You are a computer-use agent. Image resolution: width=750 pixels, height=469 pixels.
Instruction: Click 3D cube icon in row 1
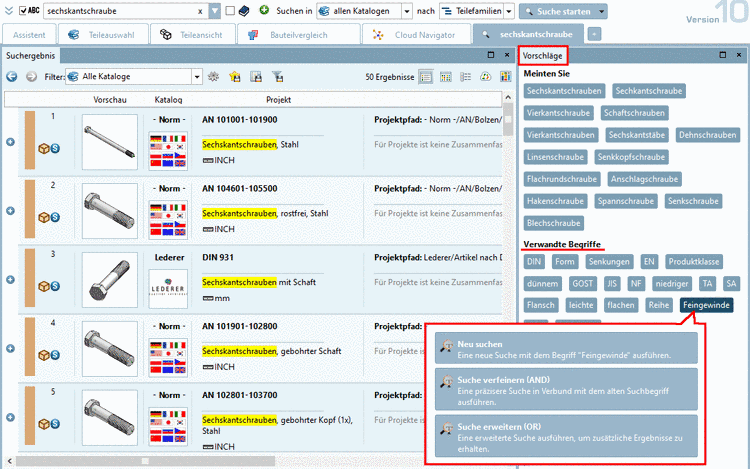pos(44,149)
